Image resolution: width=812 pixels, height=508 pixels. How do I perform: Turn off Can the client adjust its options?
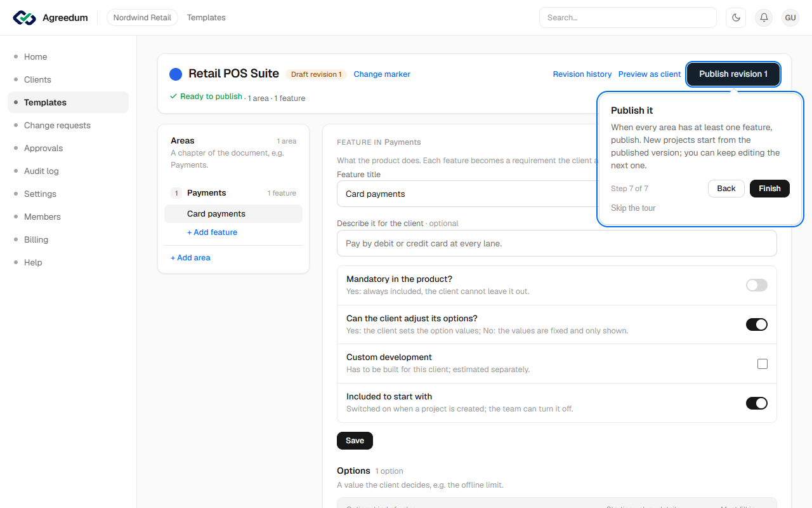point(757,324)
